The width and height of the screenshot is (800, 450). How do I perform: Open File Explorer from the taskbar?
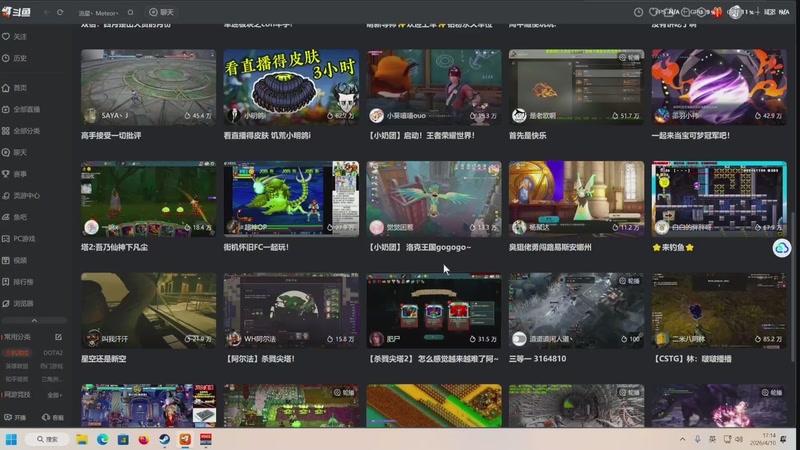(82, 439)
